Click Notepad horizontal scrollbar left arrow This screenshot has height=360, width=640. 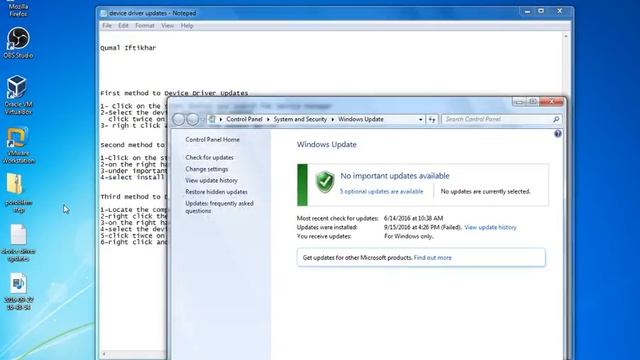[104, 354]
